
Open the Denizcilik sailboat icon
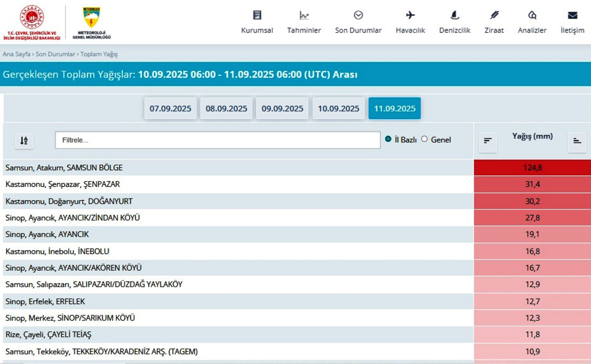point(455,15)
